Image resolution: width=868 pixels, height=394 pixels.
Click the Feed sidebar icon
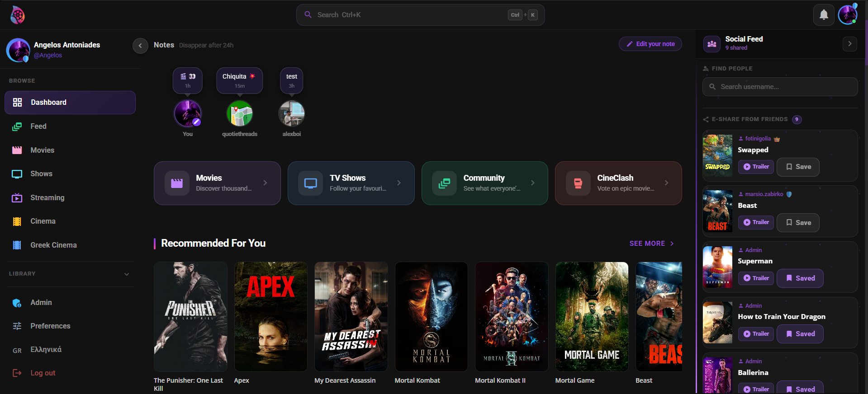[x=17, y=127]
